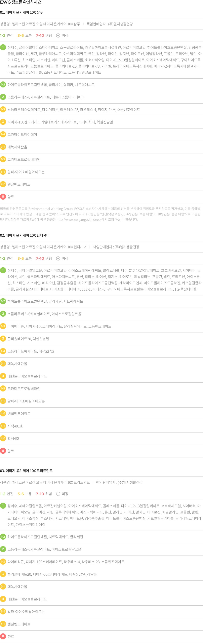Click the 엘라스틴 아르간 오일 트리트먼트 product name line
The image size is (203, 644).
click(45, 482)
